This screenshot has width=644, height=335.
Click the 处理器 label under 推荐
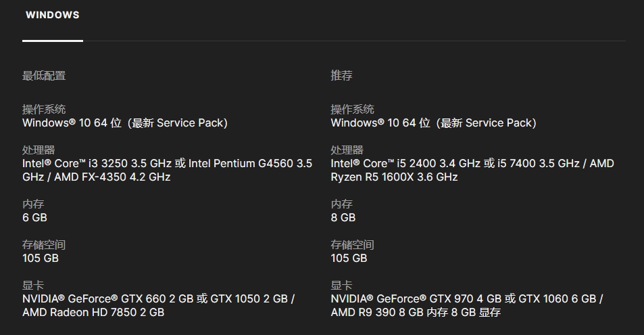pyautogui.click(x=347, y=150)
